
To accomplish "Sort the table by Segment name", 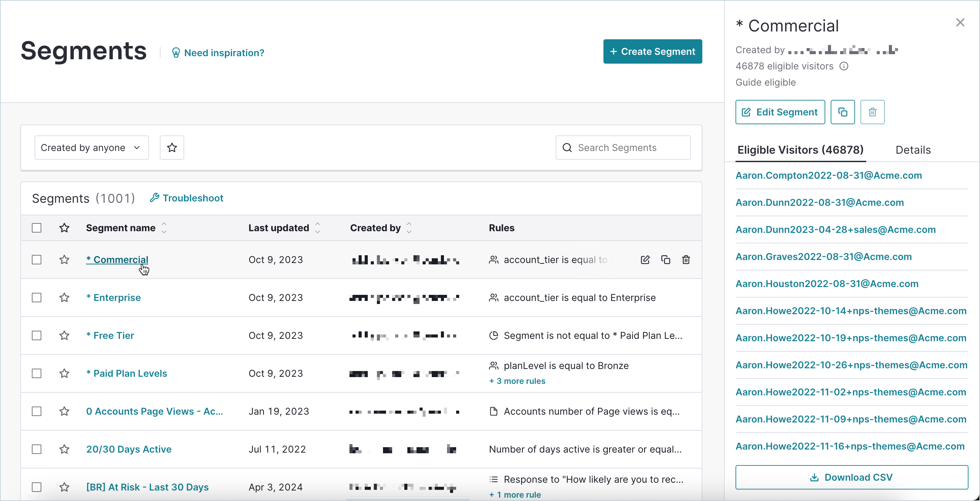I will click(x=164, y=227).
